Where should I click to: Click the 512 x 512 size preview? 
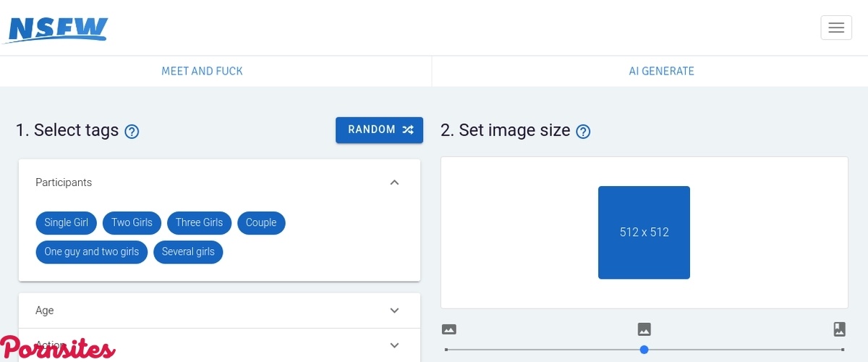point(644,232)
